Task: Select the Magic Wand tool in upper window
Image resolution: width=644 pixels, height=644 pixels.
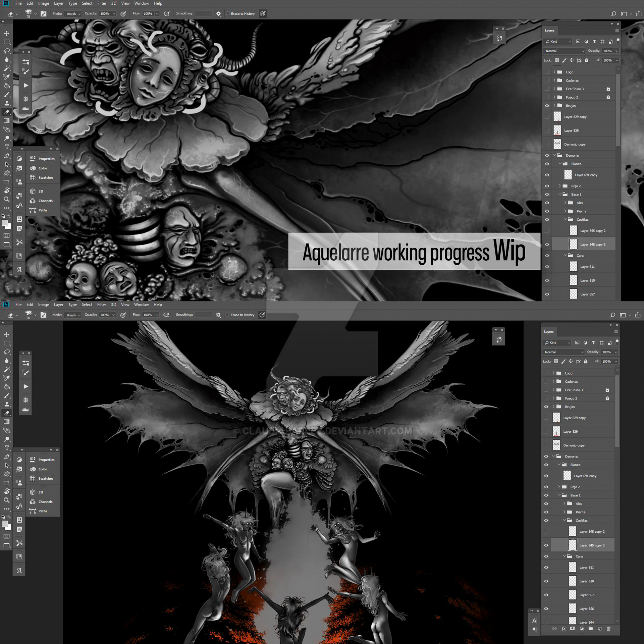Action: (7, 68)
